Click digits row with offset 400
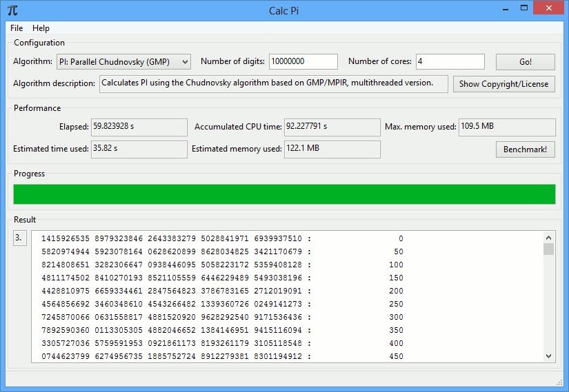 pos(223,343)
